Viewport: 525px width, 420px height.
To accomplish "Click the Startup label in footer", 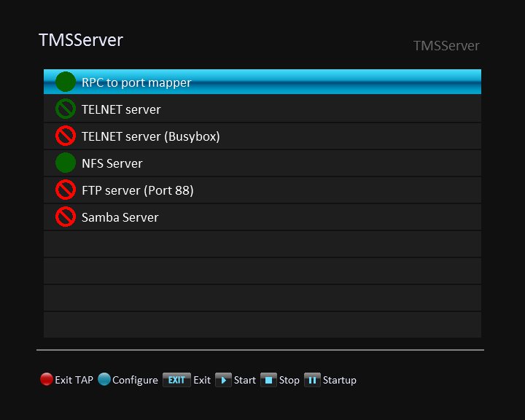I will [340, 381].
